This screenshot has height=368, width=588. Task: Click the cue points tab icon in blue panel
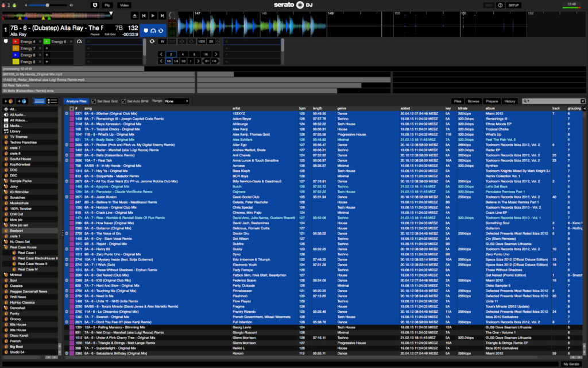tap(146, 31)
